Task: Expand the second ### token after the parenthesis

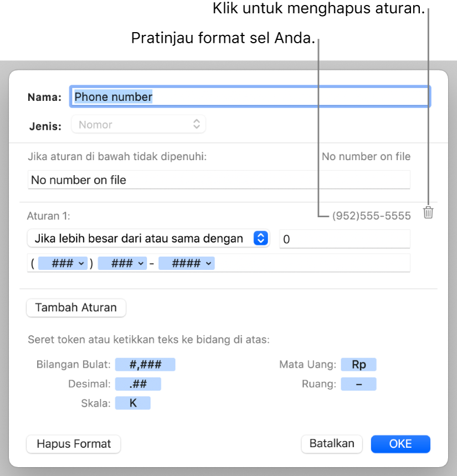Action: tap(122, 263)
